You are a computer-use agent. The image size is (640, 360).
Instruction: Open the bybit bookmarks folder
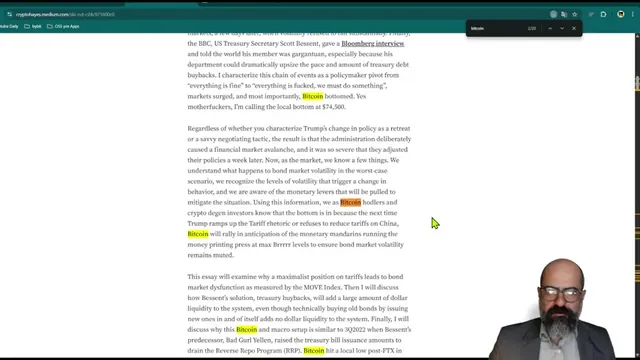pos(33,26)
